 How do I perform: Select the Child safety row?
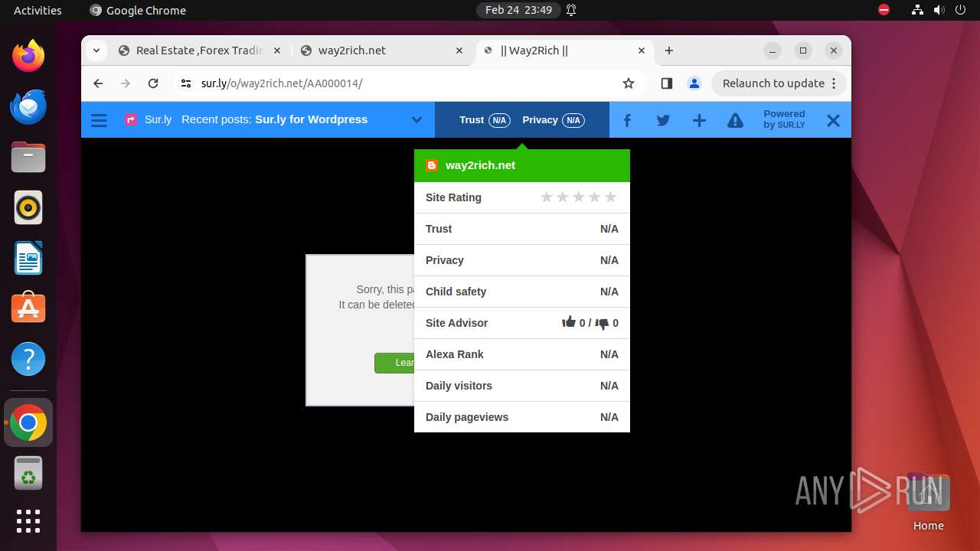tap(522, 292)
